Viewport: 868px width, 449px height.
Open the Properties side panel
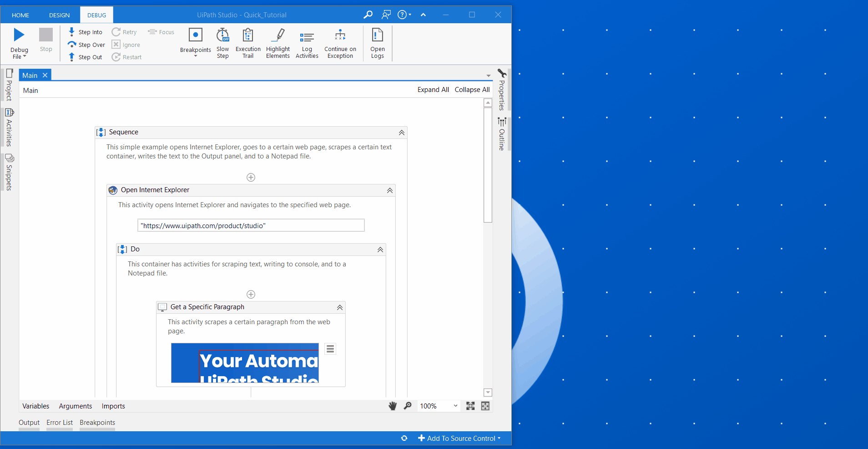502,90
